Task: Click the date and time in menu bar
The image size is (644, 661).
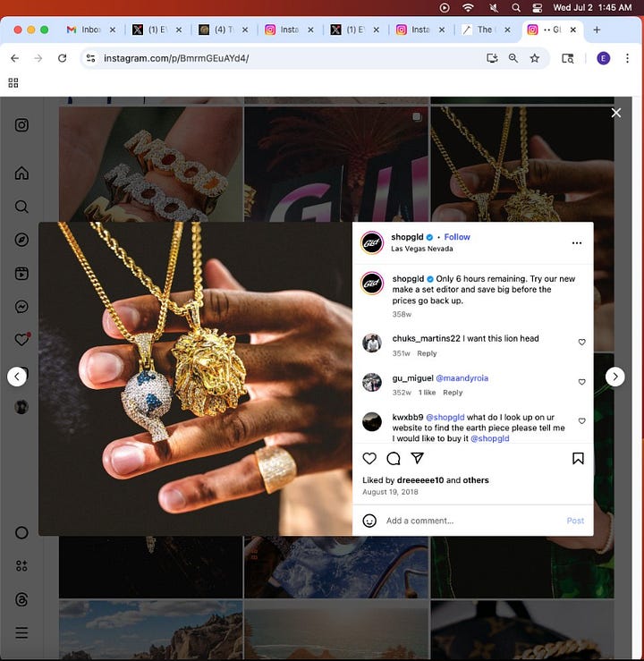Action: tap(592, 7)
